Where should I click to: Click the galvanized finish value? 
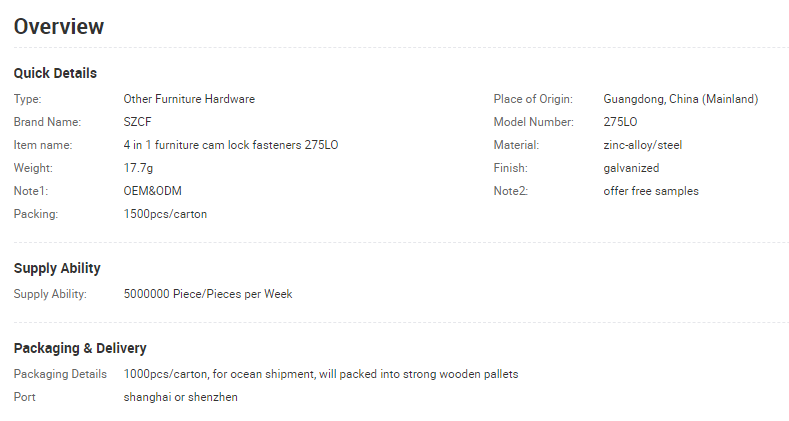[631, 169]
